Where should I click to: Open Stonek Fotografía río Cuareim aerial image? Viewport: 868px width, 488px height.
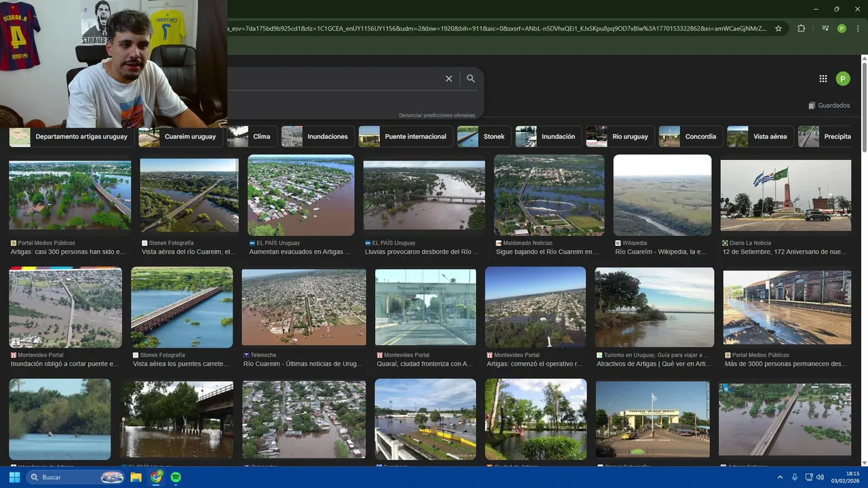[x=189, y=195]
